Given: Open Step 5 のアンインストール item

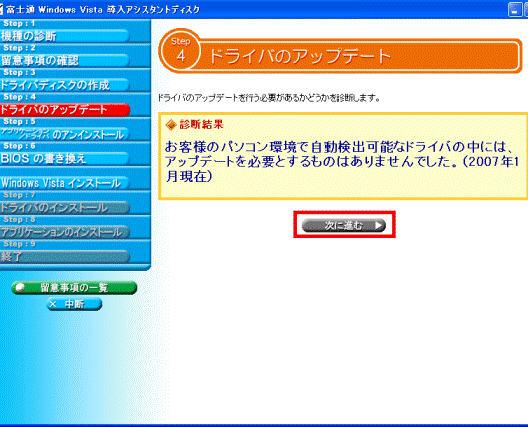Looking at the screenshot, I should coord(65,134).
